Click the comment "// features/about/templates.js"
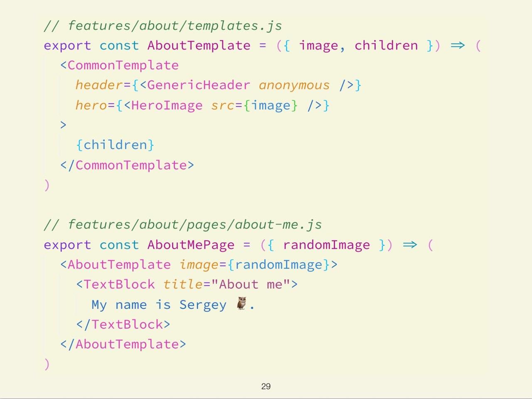 pyautogui.click(x=163, y=26)
